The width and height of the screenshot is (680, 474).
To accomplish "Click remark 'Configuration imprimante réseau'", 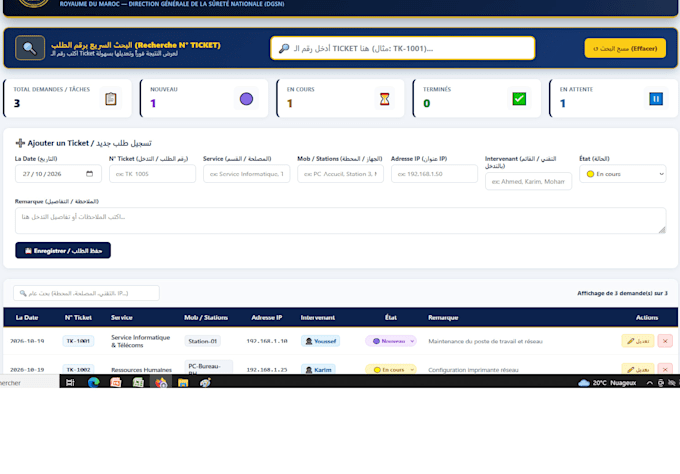I will pyautogui.click(x=473, y=370).
